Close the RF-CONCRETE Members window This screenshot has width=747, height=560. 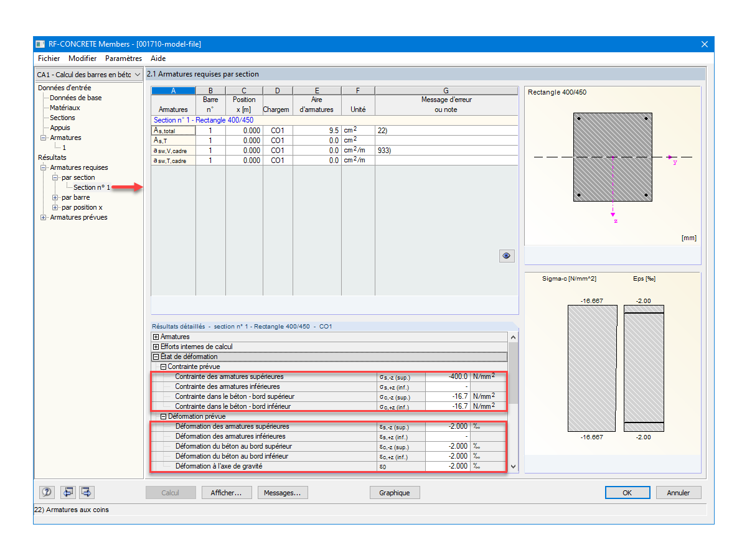[x=705, y=44]
